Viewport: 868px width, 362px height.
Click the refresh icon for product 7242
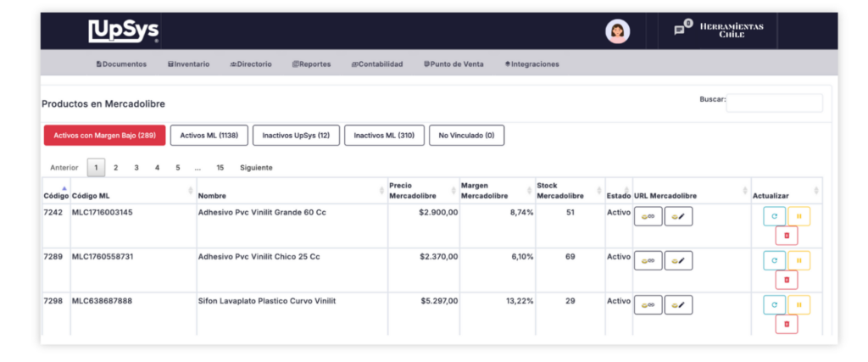774,216
